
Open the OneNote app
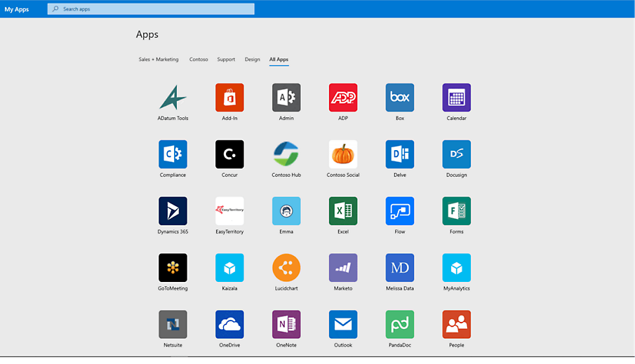coord(286,325)
